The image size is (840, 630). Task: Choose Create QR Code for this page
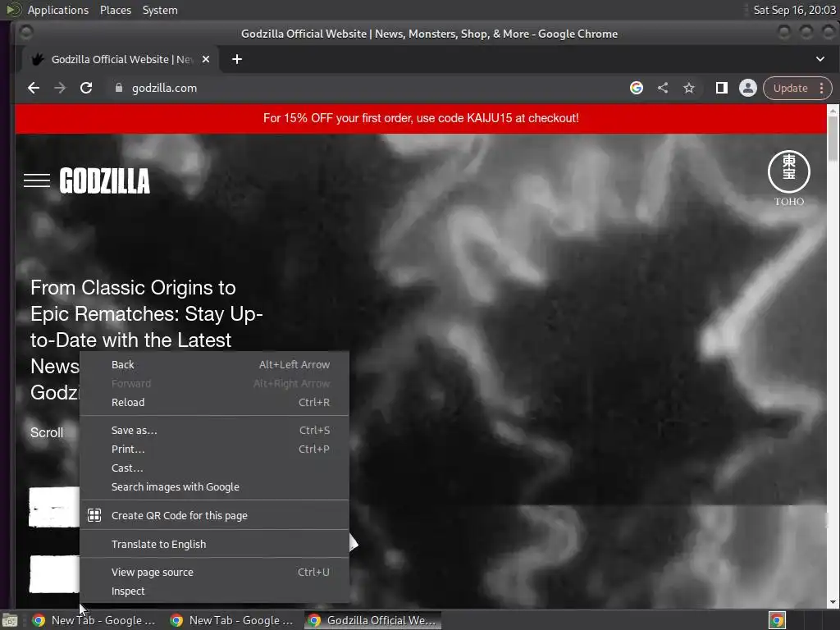point(214,515)
